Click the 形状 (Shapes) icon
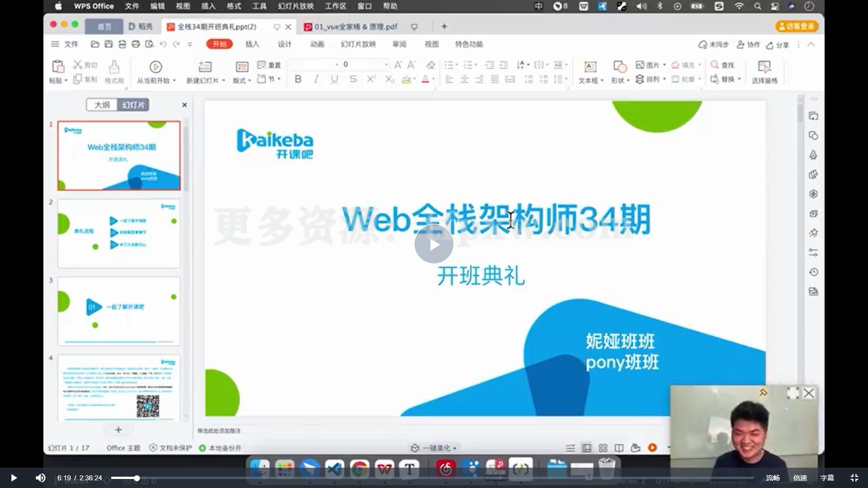The width and height of the screenshot is (868, 488). [x=619, y=68]
